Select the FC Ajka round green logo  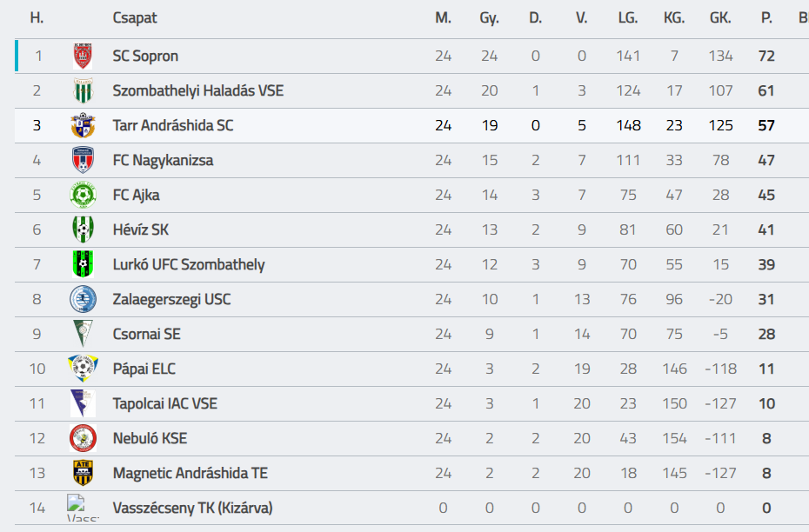[83, 195]
